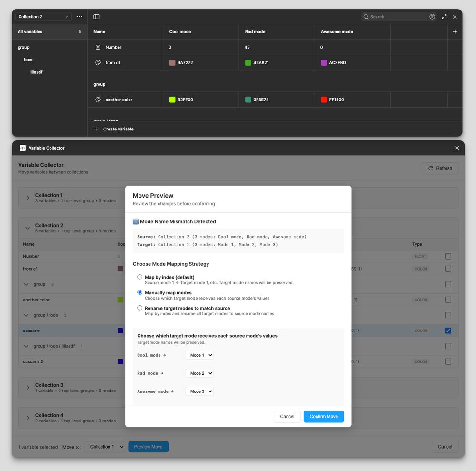Click the Preview Move button

[x=148, y=447]
